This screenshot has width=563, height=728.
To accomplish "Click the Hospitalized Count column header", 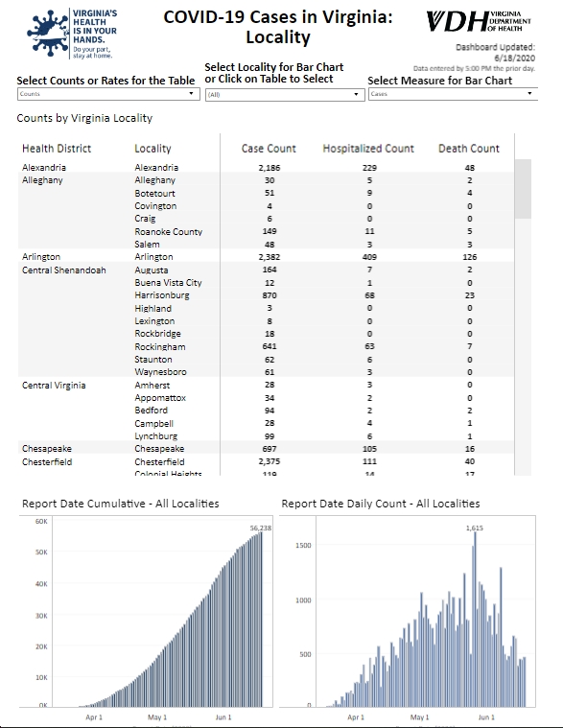I will click(368, 149).
